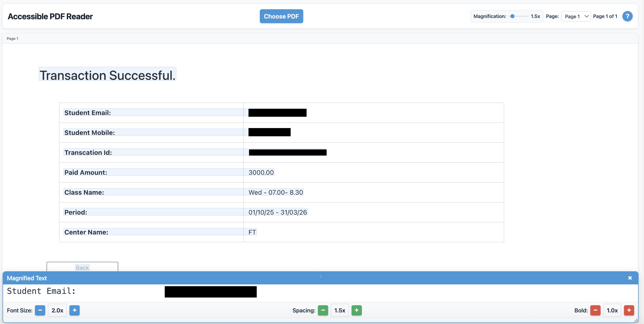Decrease font size with minus button
The width and height of the screenshot is (644, 324).
click(x=40, y=310)
